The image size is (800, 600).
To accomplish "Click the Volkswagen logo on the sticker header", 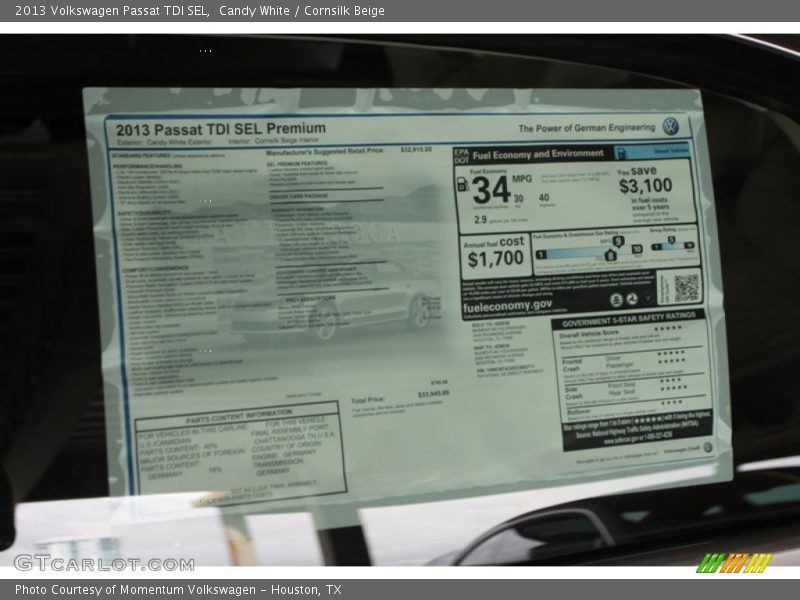I will (670, 126).
